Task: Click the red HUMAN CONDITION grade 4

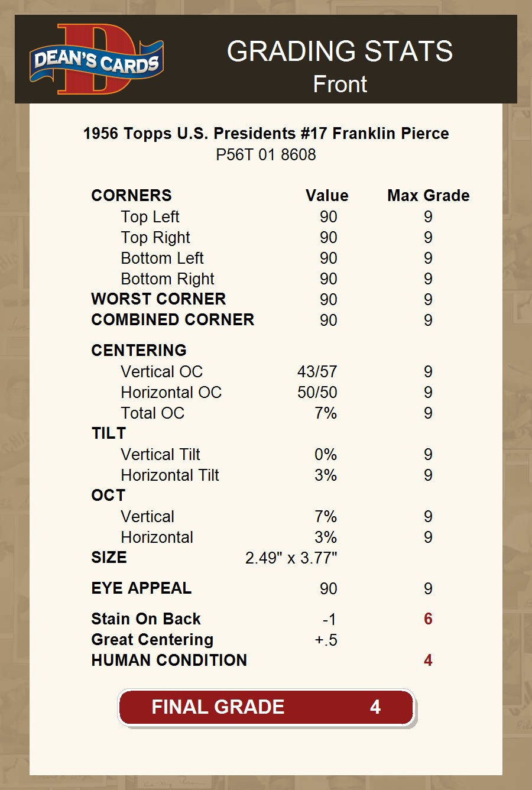Action: (428, 661)
